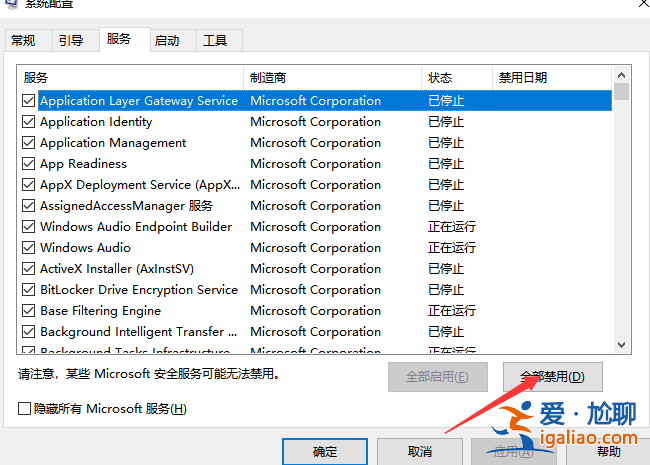Uncheck Application Layer Gateway Service checkbox
The image size is (650, 465).
point(28,101)
